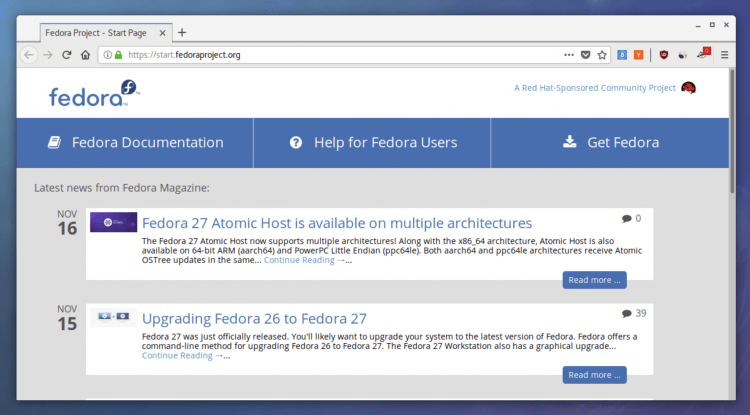Open A Red Hat-Sponsored Community Project link
The image size is (750, 415).
[x=595, y=88]
